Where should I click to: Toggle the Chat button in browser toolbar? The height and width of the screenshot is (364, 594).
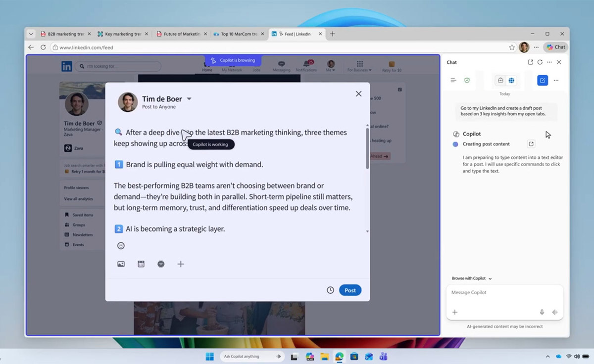click(x=556, y=47)
